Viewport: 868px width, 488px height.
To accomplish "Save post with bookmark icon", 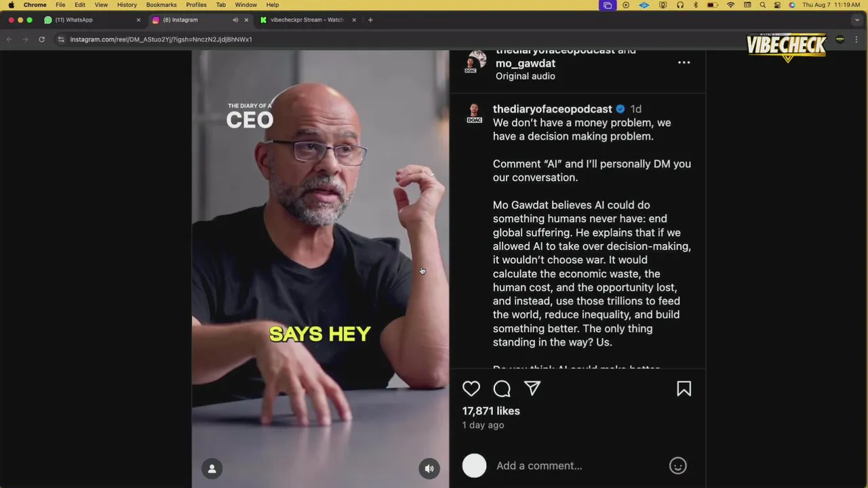I will tap(684, 388).
